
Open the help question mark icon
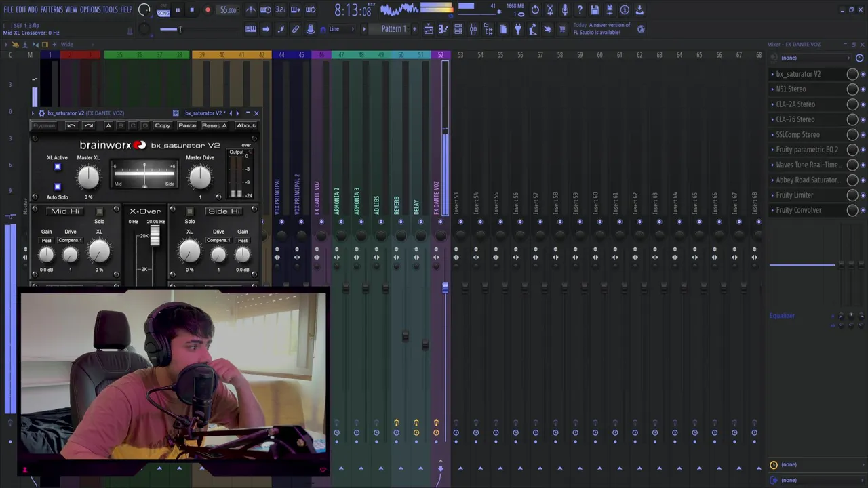pos(580,10)
